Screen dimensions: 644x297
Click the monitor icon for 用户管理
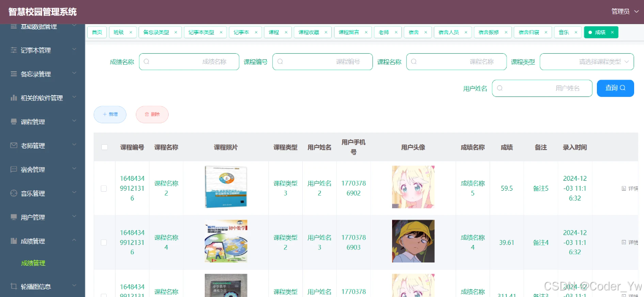(x=14, y=218)
